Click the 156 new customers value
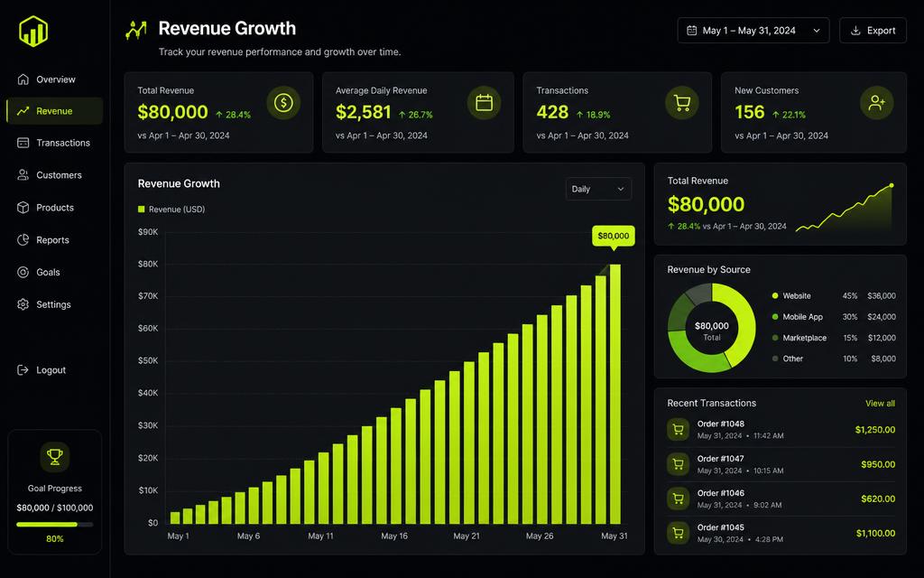This screenshot has height=578, width=924. (750, 112)
